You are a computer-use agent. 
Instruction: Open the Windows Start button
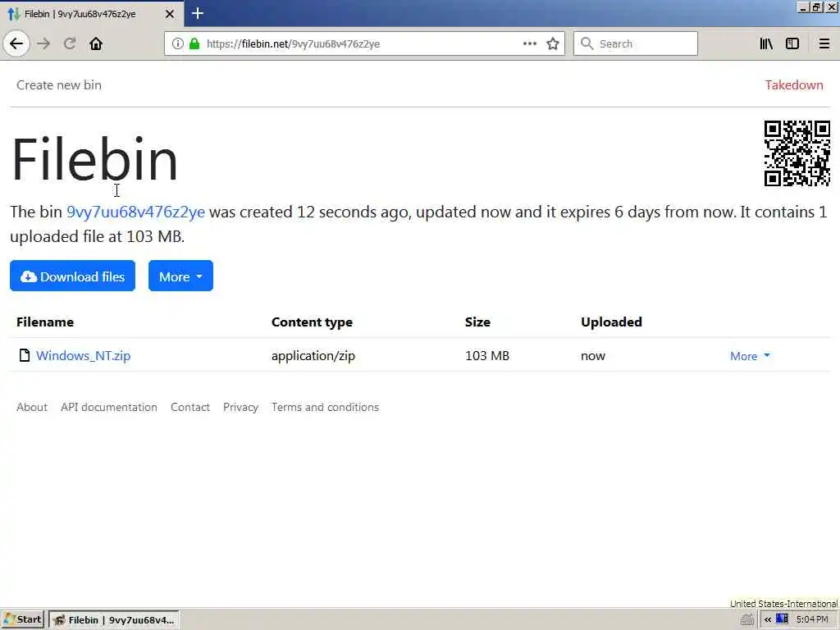tap(22, 620)
